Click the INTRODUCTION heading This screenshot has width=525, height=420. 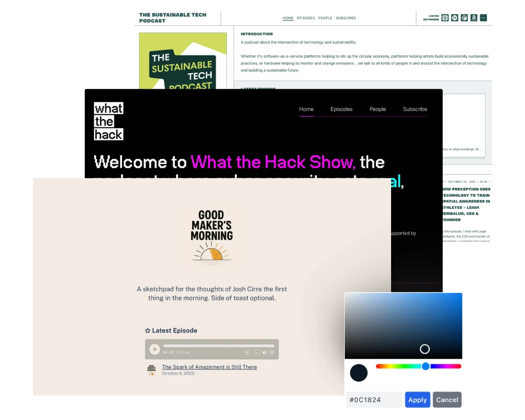[x=257, y=34]
